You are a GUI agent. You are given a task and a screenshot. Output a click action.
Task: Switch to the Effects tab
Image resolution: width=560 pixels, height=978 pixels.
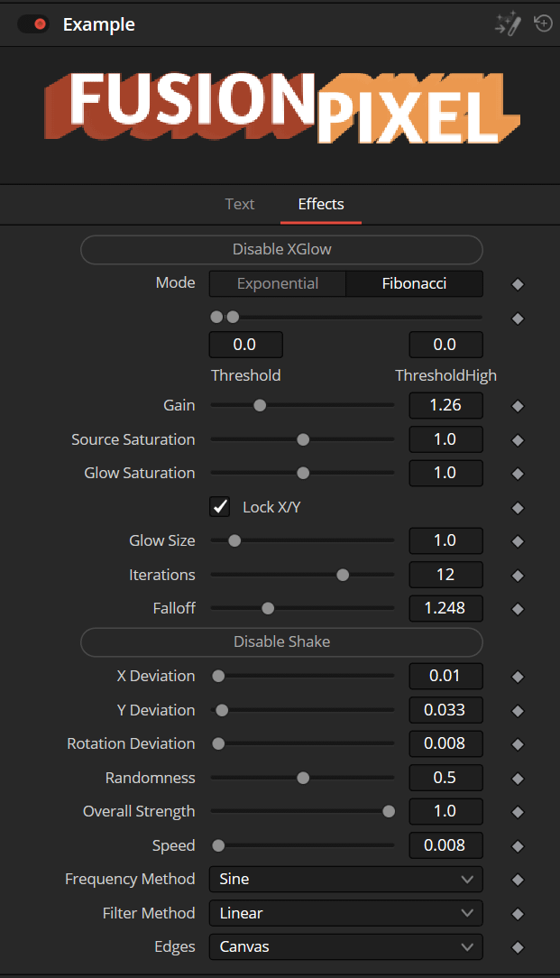[x=321, y=204]
